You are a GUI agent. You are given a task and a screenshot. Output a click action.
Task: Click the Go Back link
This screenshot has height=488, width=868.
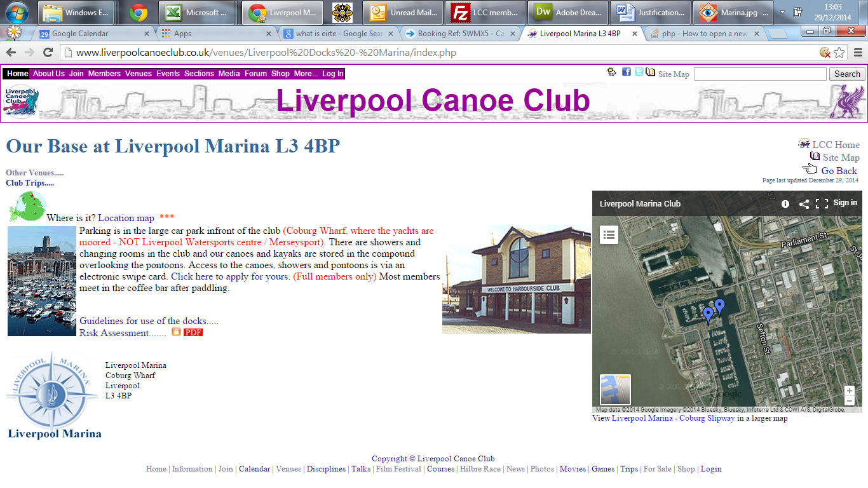(839, 170)
